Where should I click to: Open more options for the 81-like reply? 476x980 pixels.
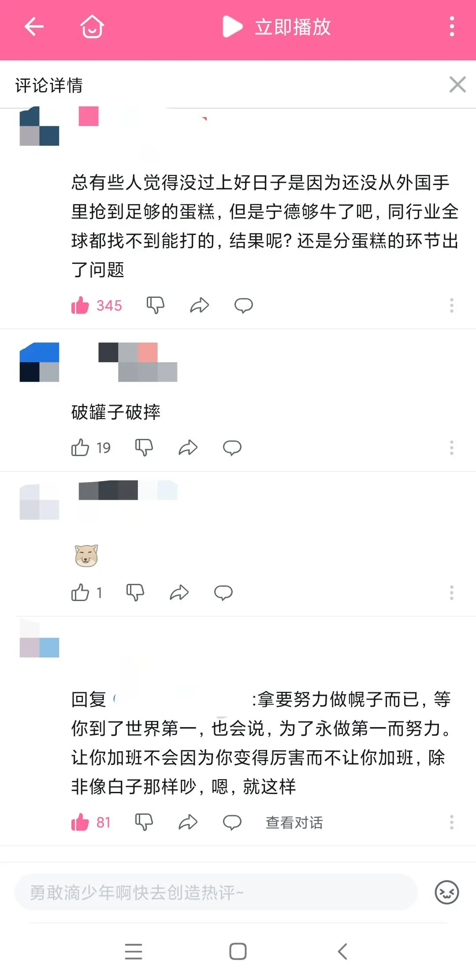pos(452,822)
